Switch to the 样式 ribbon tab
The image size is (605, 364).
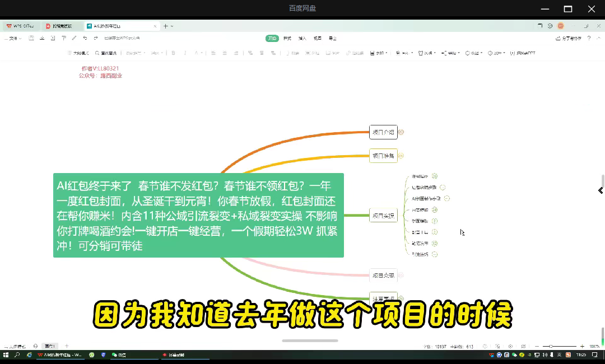pyautogui.click(x=287, y=38)
